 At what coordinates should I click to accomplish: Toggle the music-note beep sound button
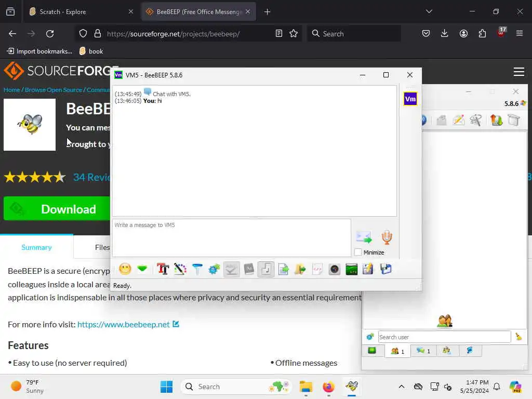(x=266, y=269)
